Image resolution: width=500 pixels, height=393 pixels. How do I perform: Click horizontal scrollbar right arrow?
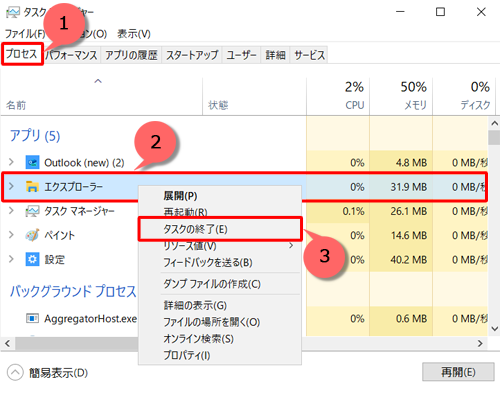pos(480,343)
